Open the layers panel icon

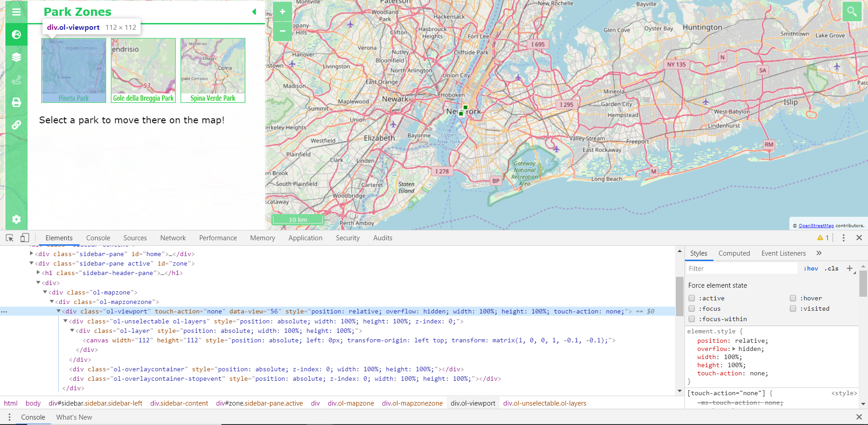(x=17, y=57)
